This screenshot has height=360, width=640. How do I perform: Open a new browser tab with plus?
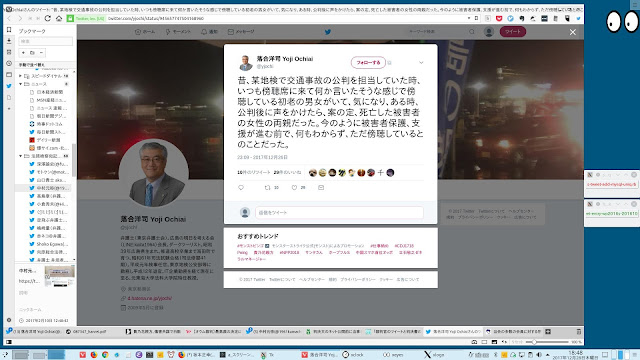548,331
